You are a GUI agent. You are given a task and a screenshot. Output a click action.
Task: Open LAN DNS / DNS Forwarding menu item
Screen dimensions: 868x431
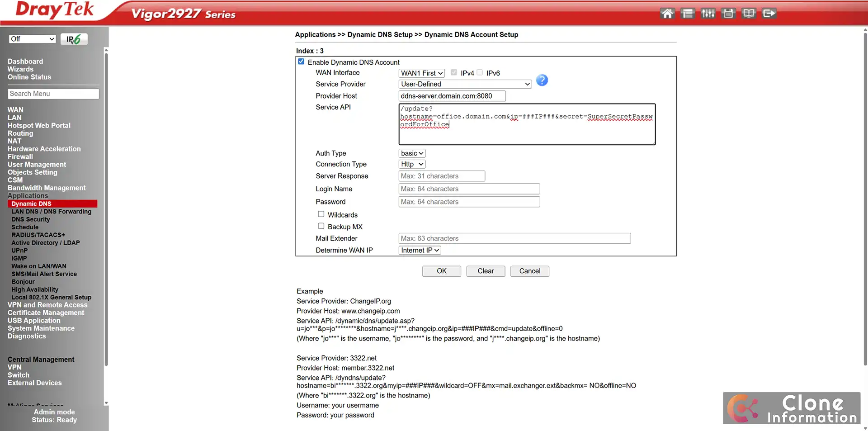[x=51, y=212]
